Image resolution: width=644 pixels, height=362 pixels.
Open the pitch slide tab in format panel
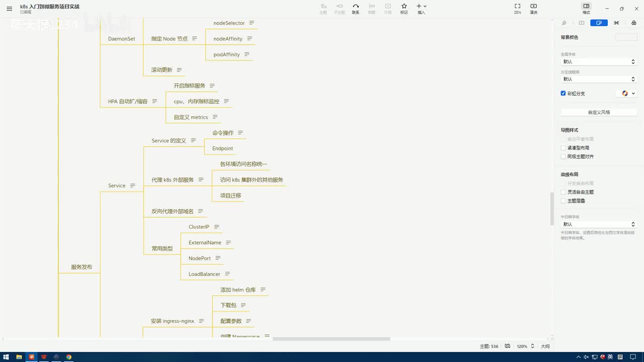[582, 23]
